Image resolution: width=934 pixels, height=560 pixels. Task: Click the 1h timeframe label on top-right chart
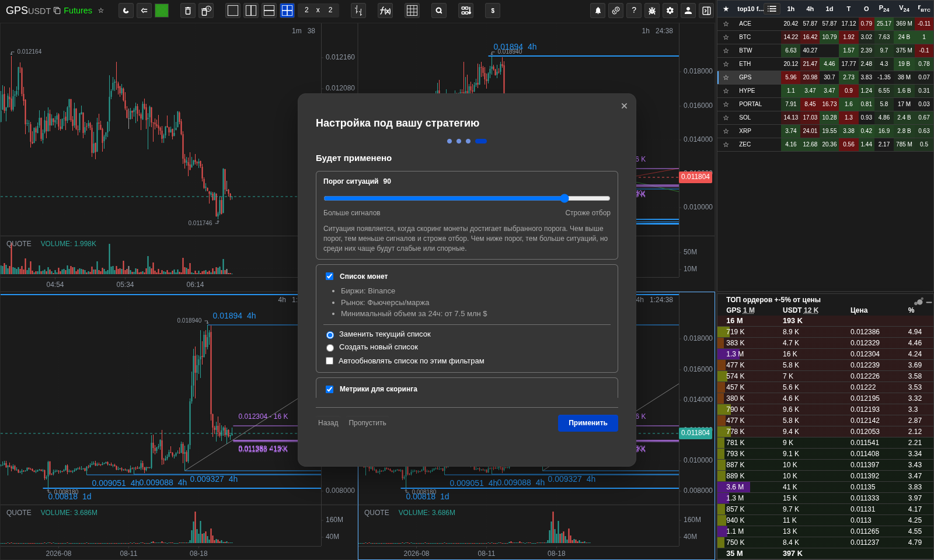coord(646,31)
